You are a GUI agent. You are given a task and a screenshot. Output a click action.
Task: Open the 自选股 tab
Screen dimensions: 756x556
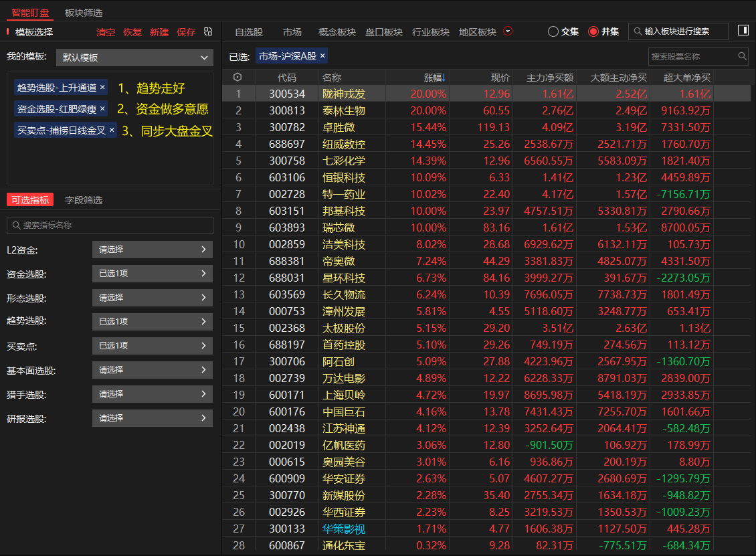(249, 32)
